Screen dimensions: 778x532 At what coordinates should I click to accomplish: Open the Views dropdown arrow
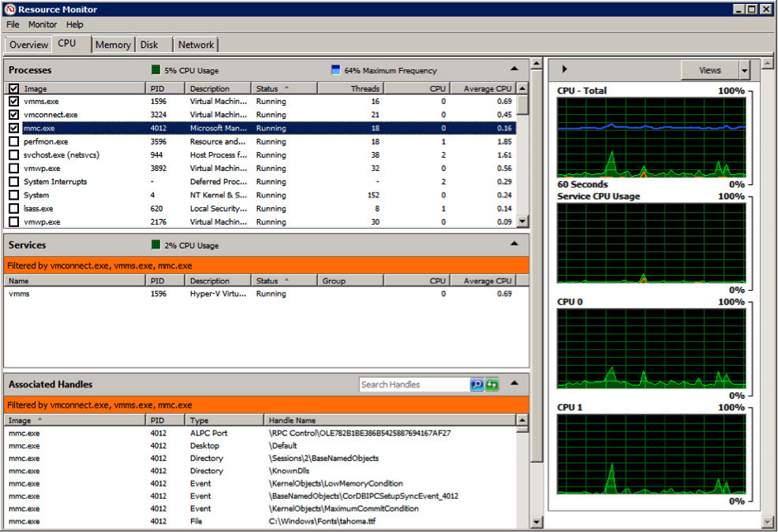pyautogui.click(x=744, y=70)
